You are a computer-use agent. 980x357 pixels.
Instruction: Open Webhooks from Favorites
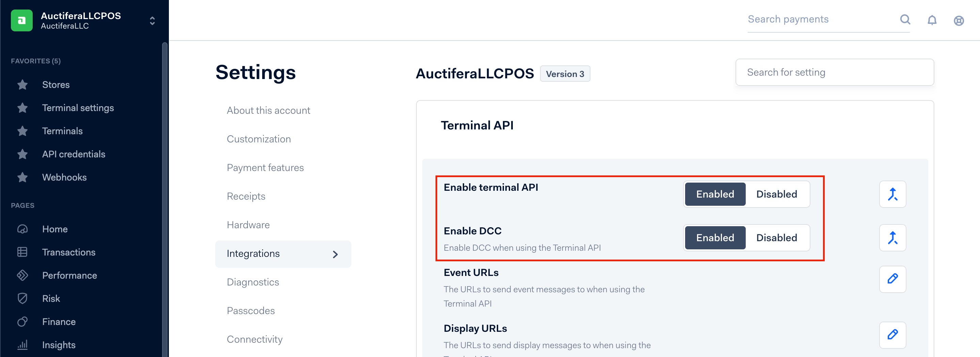(x=65, y=177)
